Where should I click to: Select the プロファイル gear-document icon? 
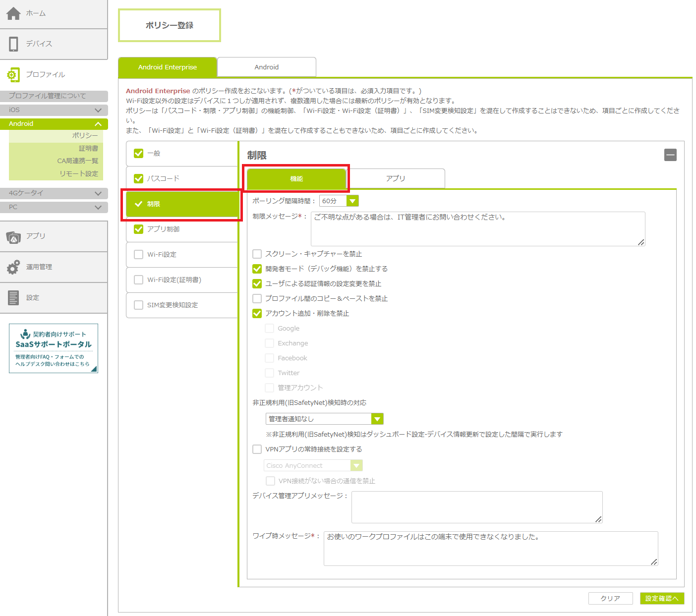(13, 75)
